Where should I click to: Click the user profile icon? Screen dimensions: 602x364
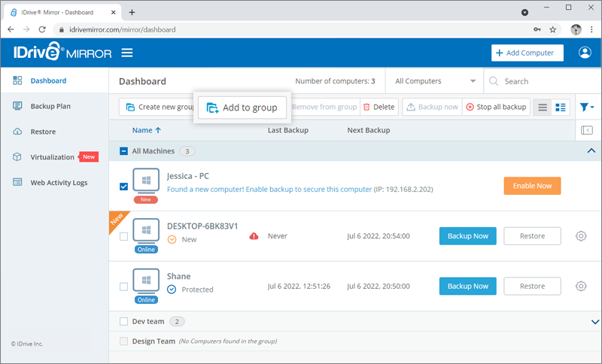[x=585, y=53]
